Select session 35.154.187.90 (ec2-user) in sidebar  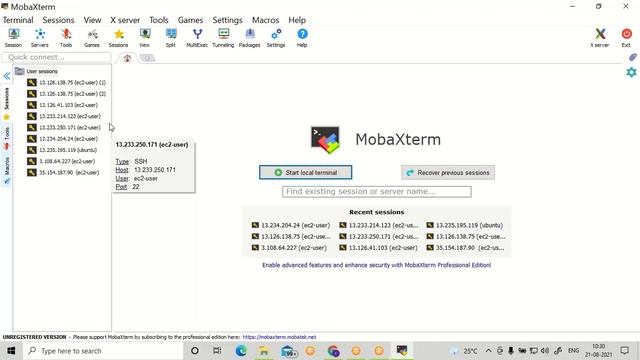click(x=64, y=172)
